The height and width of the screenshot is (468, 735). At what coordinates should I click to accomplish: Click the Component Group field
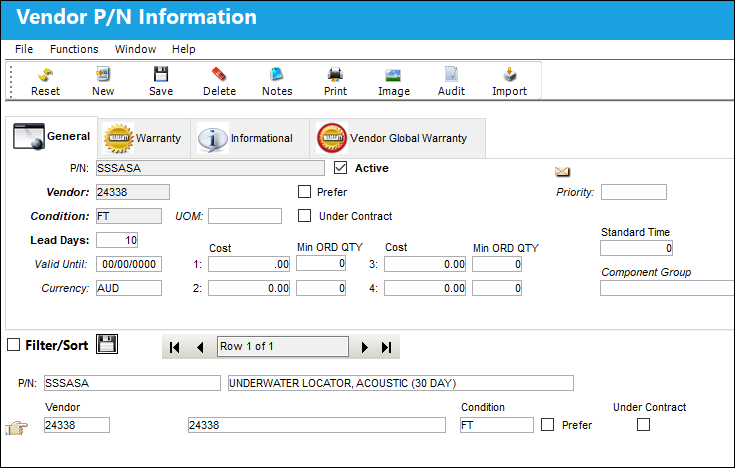click(667, 288)
